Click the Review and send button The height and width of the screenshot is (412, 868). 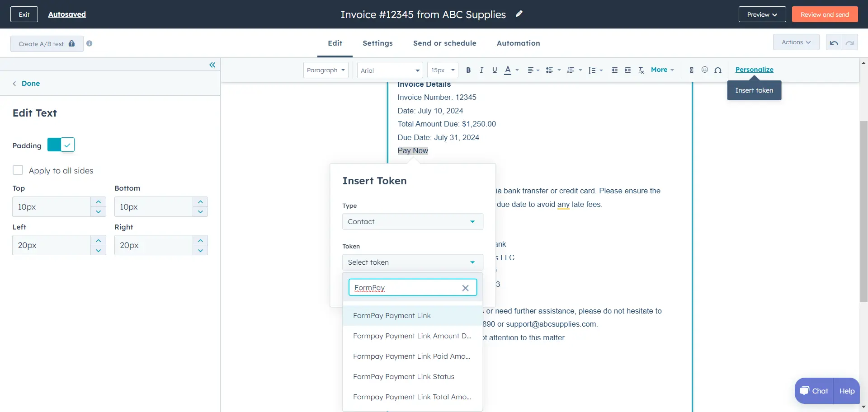[825, 14]
